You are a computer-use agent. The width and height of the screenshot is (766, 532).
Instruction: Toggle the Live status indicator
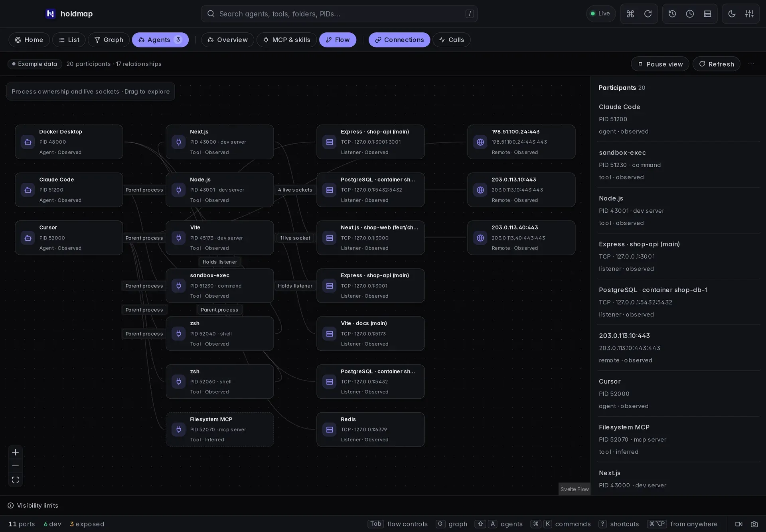click(x=600, y=14)
